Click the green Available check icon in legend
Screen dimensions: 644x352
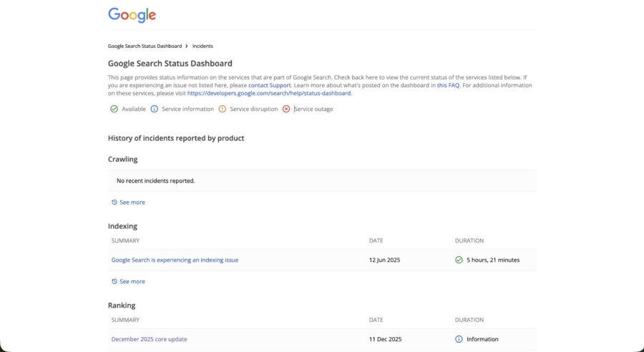pyautogui.click(x=114, y=109)
